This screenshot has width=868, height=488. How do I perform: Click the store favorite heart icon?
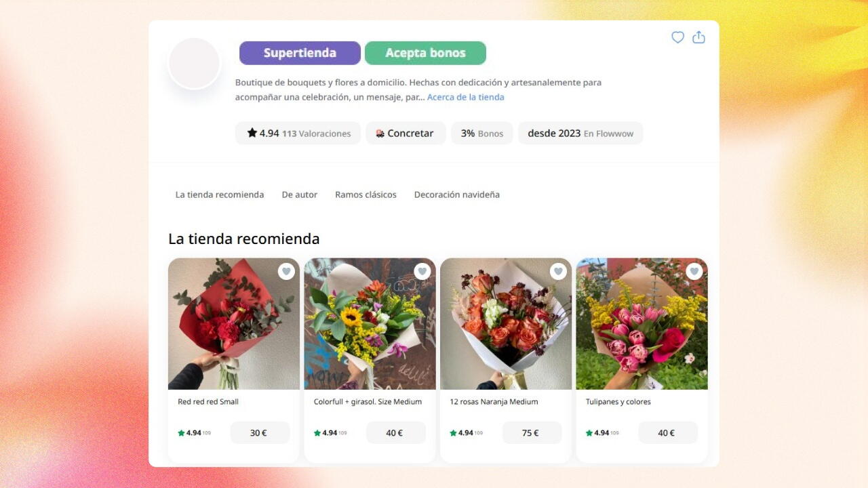click(677, 37)
